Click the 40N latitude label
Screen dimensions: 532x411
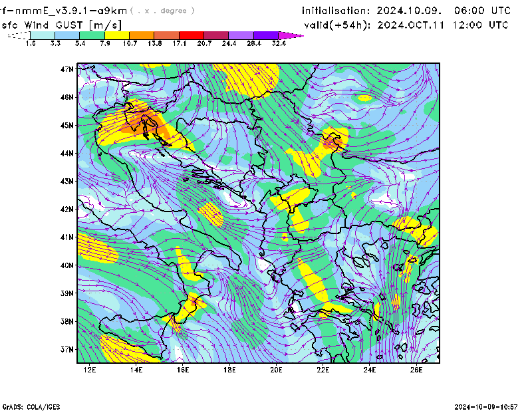pos(67,265)
